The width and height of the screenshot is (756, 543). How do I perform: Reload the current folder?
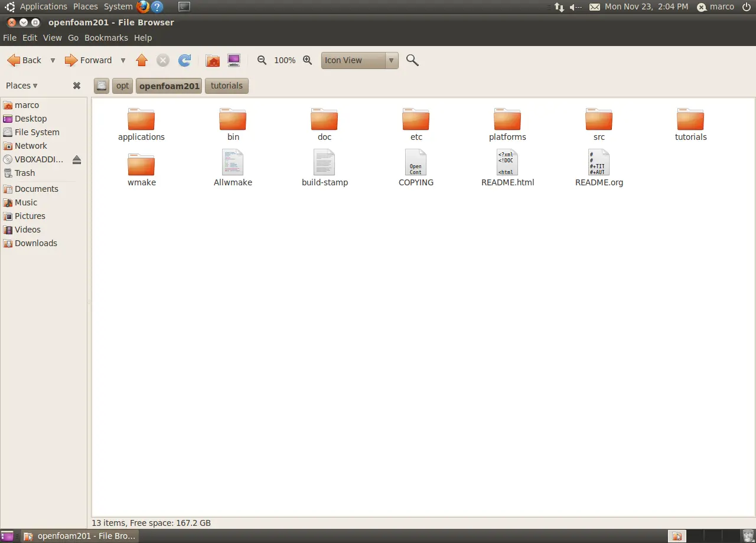185,60
